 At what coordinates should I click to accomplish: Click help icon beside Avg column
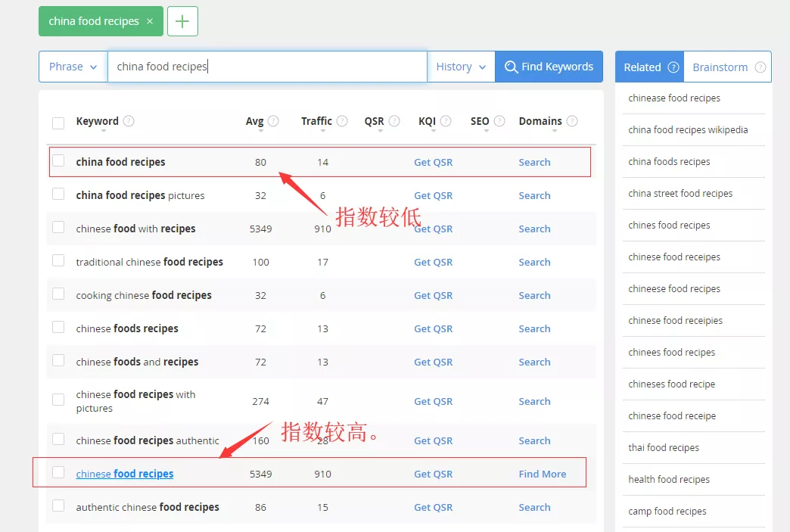[x=273, y=121]
